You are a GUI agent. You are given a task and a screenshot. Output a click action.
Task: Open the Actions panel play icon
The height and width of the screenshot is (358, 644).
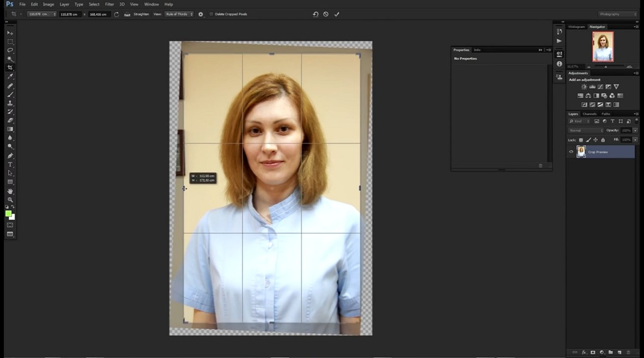[559, 41]
